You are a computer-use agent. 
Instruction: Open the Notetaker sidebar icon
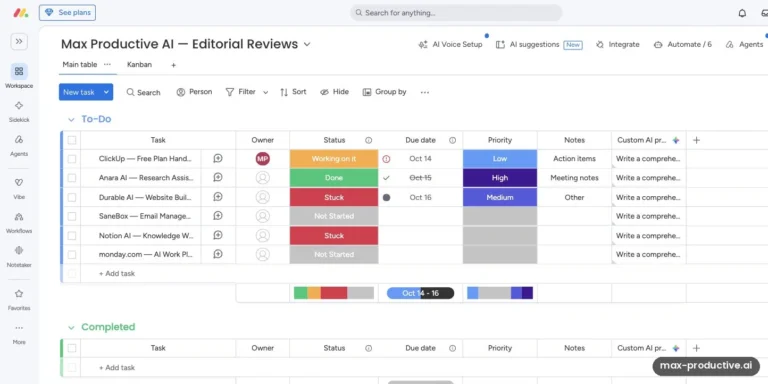(x=19, y=250)
